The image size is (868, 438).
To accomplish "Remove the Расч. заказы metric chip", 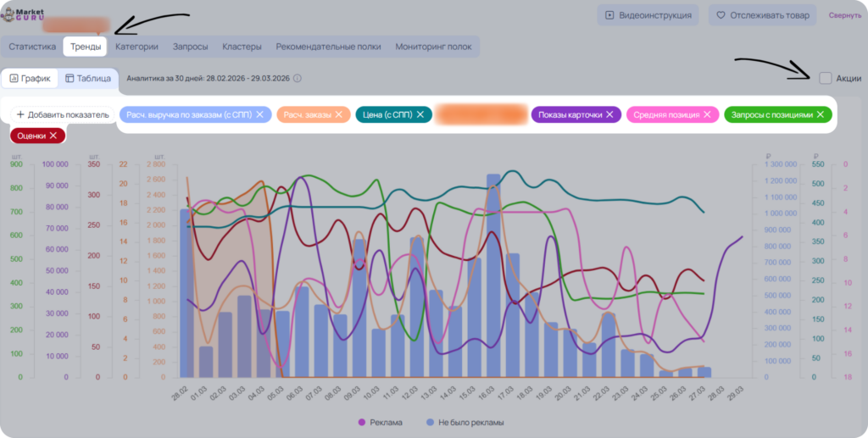I will [341, 114].
